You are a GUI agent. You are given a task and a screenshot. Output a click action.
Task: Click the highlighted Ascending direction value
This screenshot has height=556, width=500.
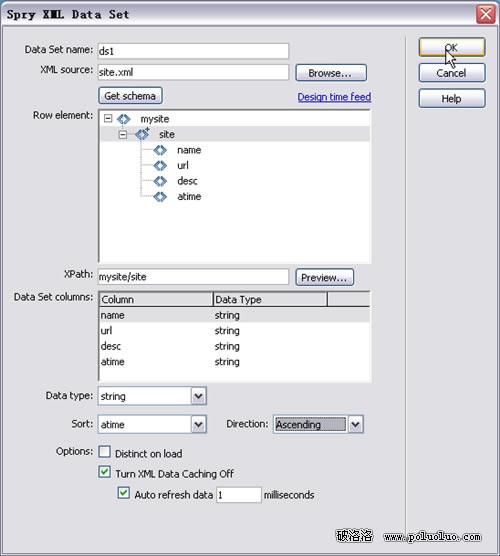pos(310,424)
